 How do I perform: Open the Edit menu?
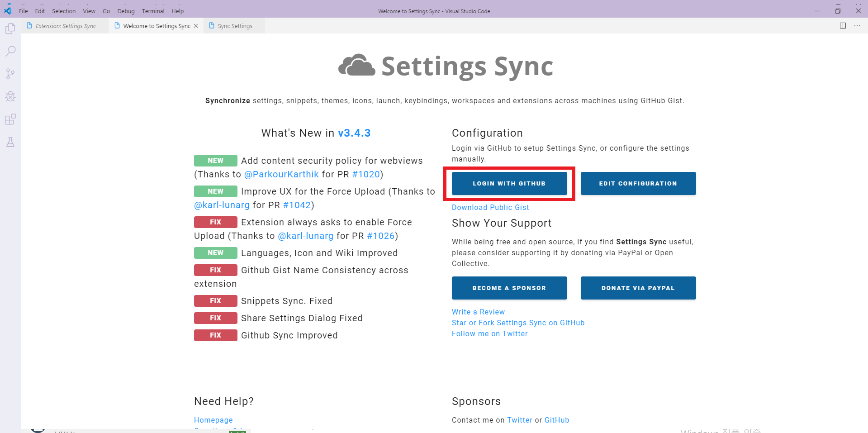[x=40, y=11]
